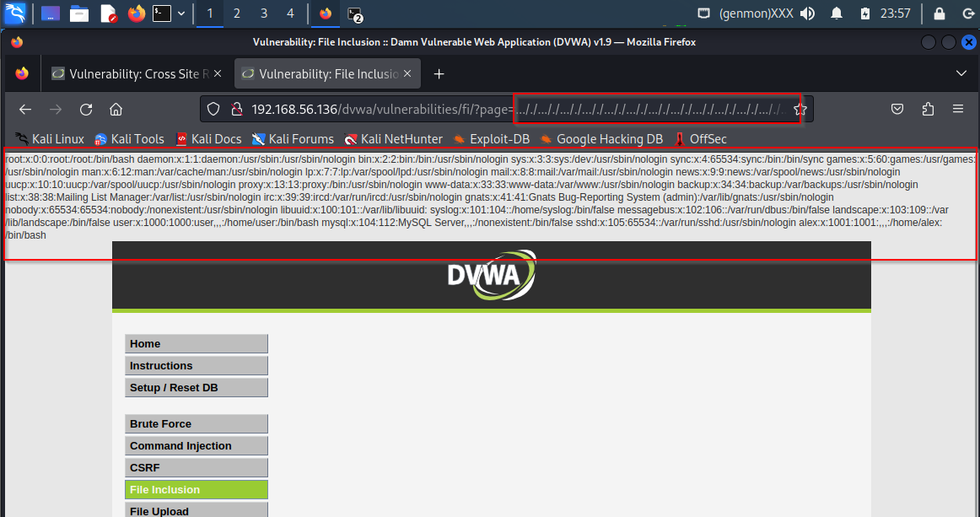
Task: Click the URL address field
Action: coord(506,110)
